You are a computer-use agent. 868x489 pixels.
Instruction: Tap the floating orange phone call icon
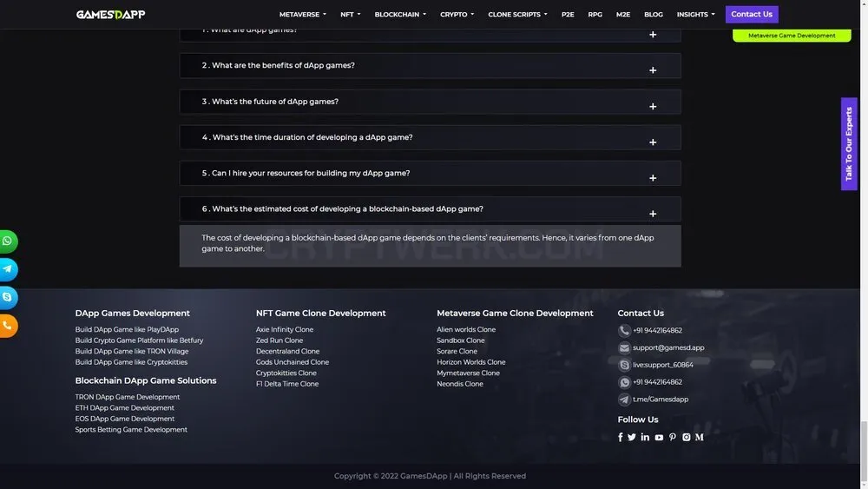8,326
